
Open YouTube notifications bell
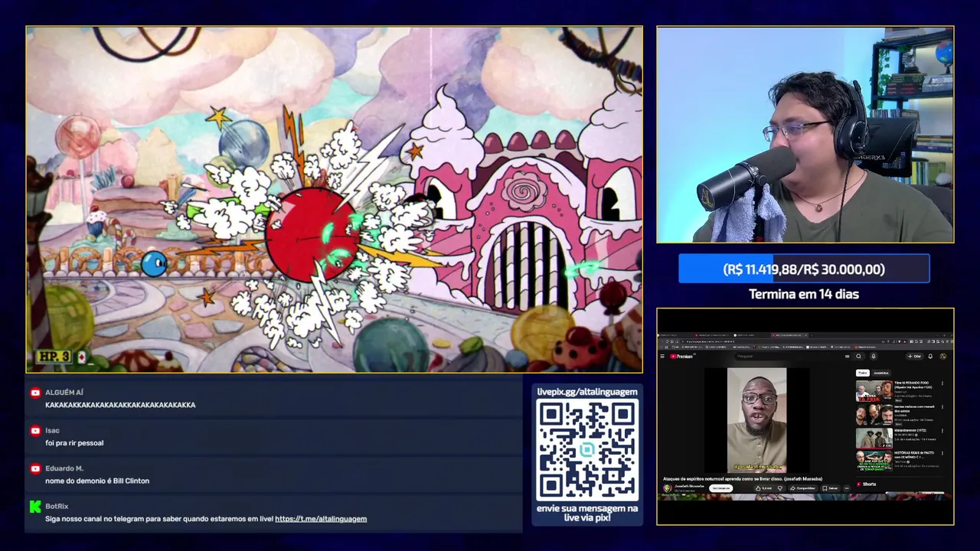(930, 357)
